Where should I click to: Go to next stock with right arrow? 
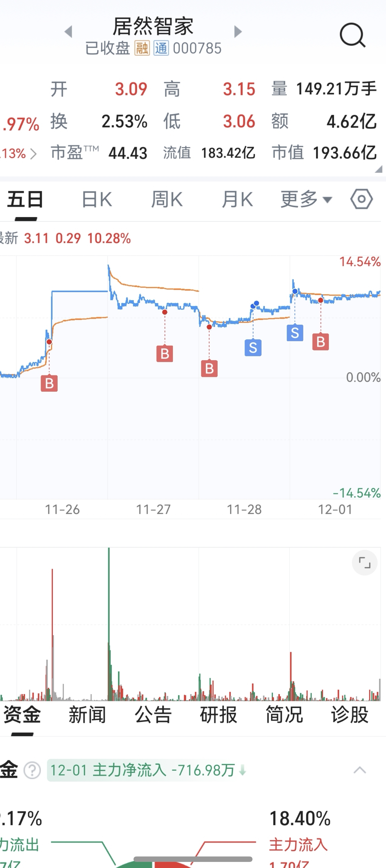(x=238, y=32)
